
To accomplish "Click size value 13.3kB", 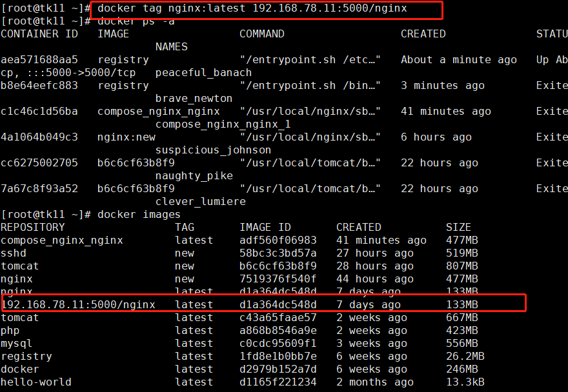I will (465, 382).
